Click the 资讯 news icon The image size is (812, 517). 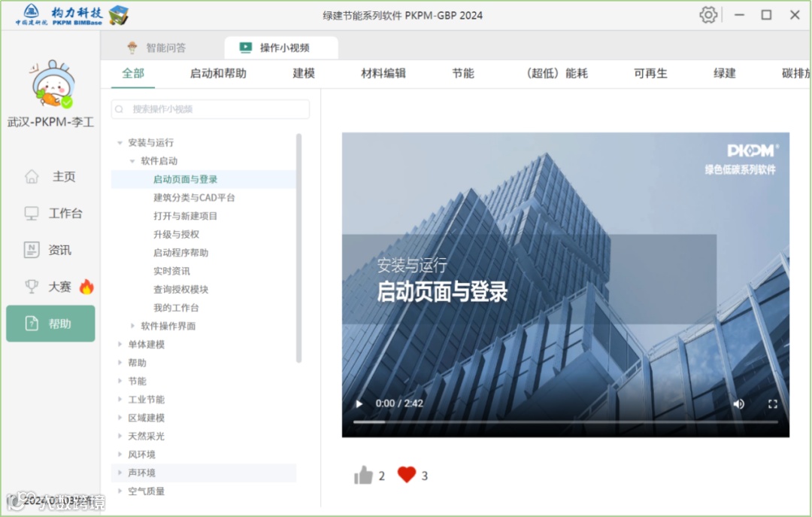point(32,250)
